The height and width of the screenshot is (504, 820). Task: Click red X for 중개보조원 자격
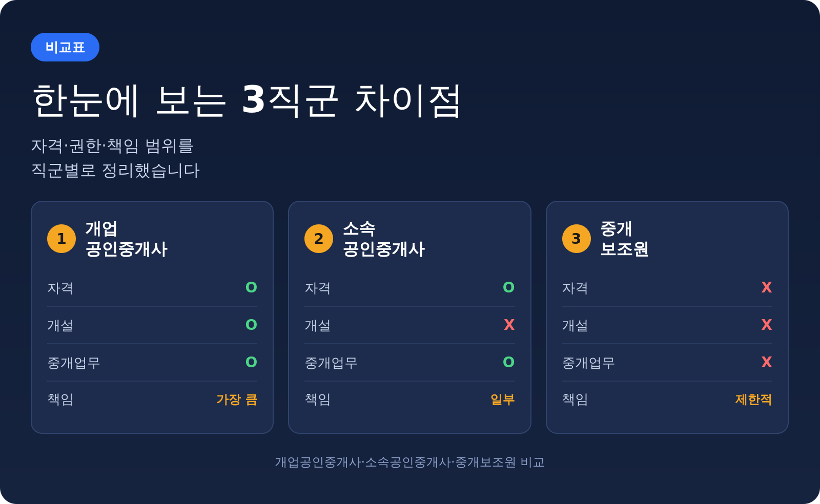click(766, 287)
